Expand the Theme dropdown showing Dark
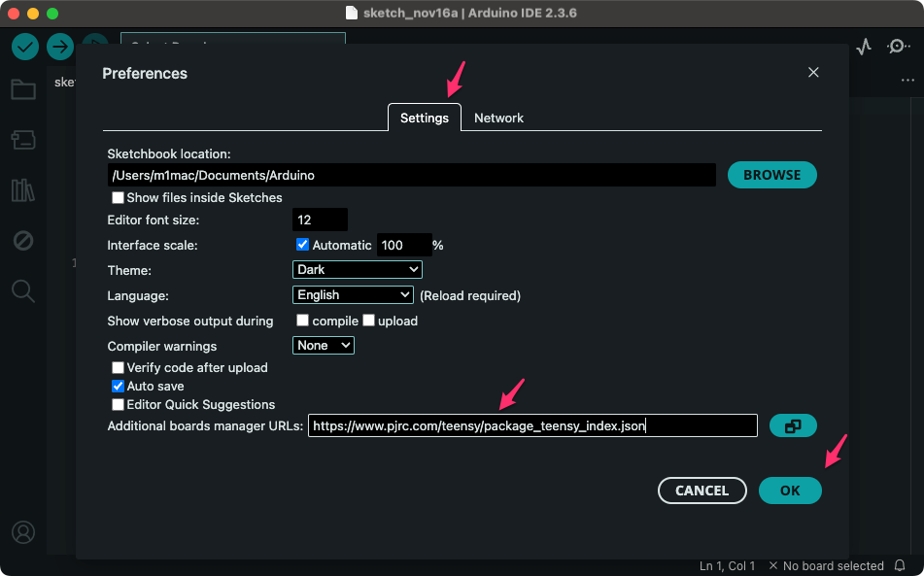Image resolution: width=924 pixels, height=576 pixels. [x=357, y=270]
